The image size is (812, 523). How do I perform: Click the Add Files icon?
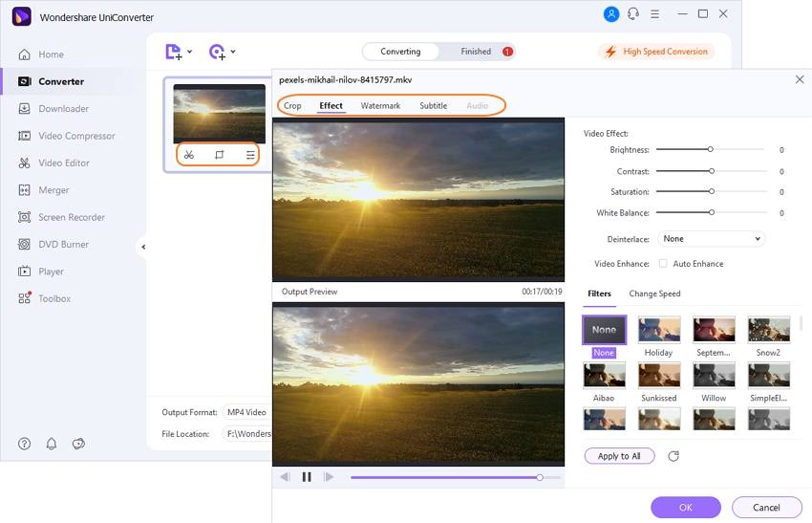(174, 52)
